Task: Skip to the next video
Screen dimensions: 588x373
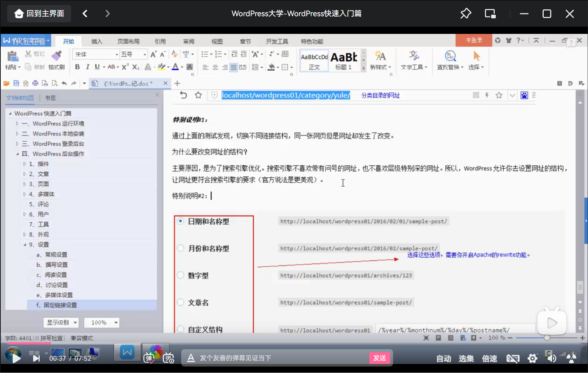Action: point(36,359)
